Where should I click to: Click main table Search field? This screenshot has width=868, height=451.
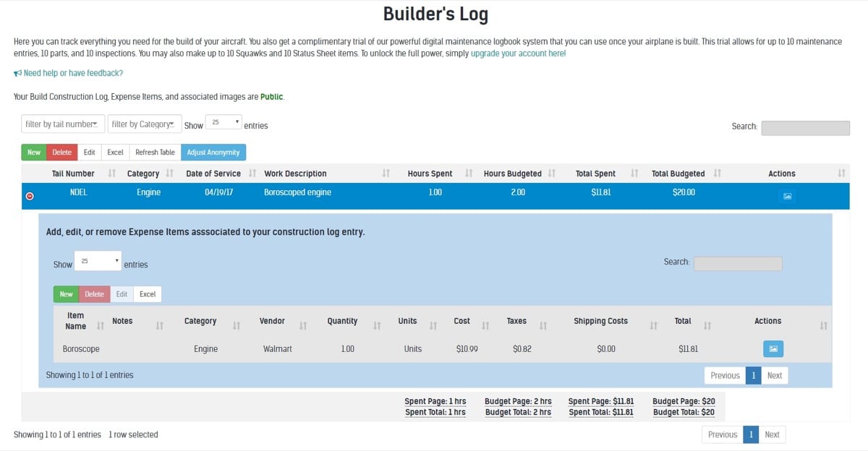click(805, 127)
